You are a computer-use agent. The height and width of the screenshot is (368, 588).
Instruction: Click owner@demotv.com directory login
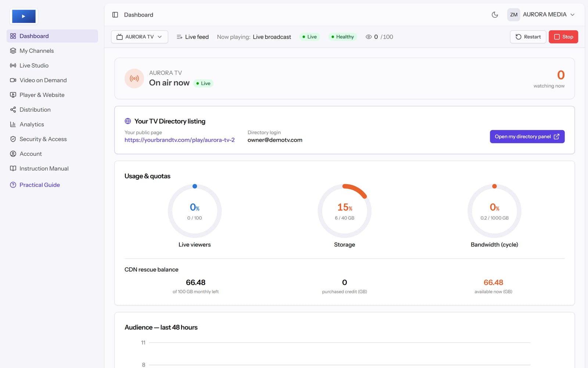click(275, 140)
